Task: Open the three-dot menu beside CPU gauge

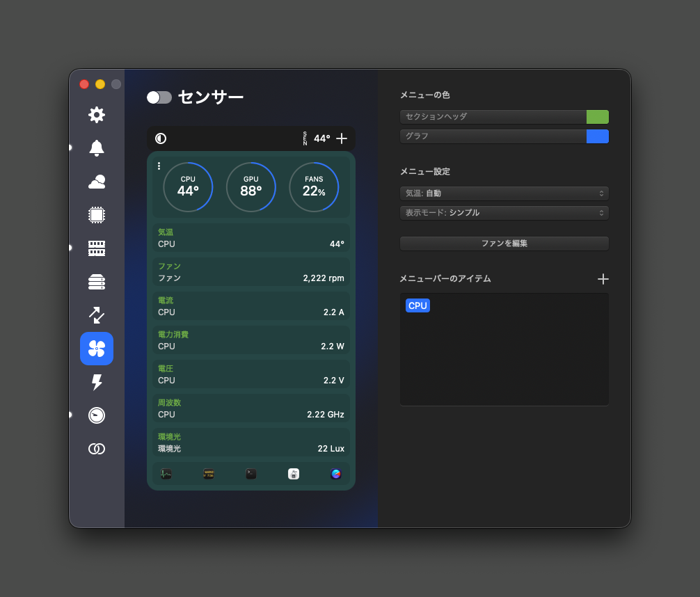Action: 159,166
